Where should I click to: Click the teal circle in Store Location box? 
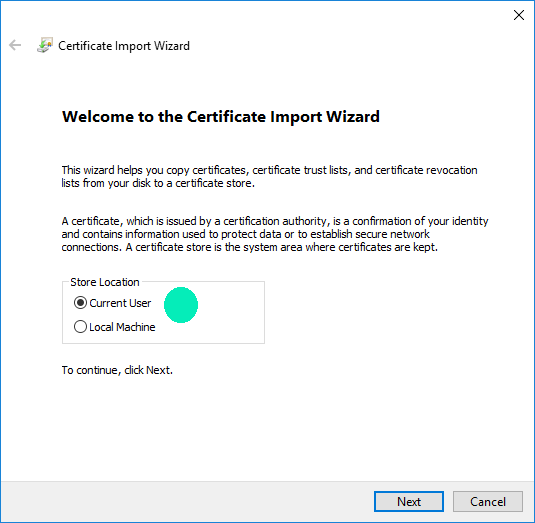(x=181, y=305)
